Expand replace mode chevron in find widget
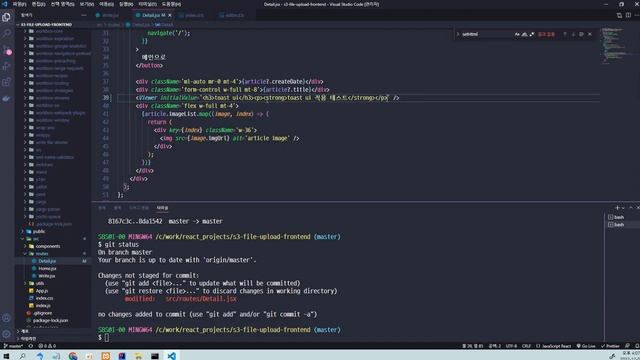The width and height of the screenshot is (640, 360). pos(458,34)
